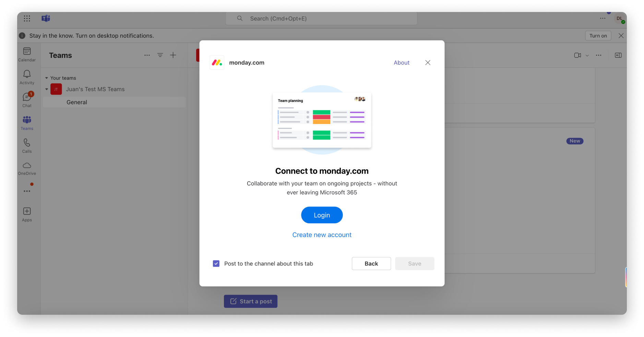Collapse Juan's Test MS Teams tree
644x337 pixels.
click(47, 89)
